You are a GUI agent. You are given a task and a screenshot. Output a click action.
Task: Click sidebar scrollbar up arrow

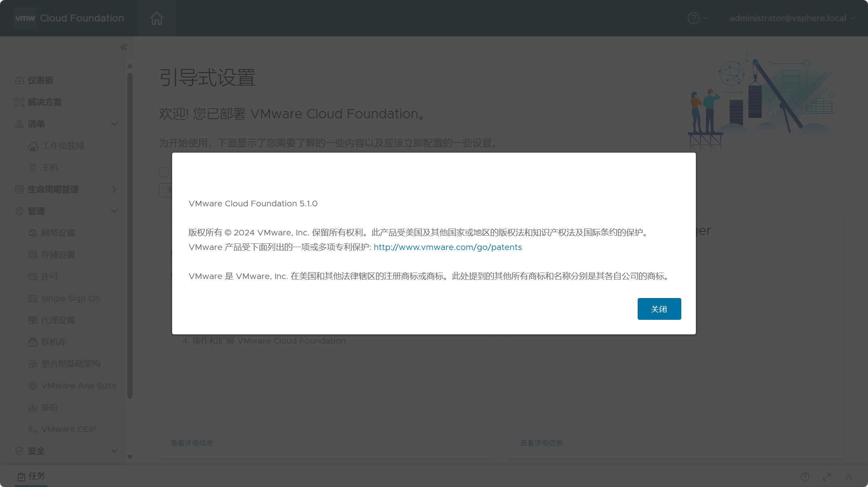(130, 65)
